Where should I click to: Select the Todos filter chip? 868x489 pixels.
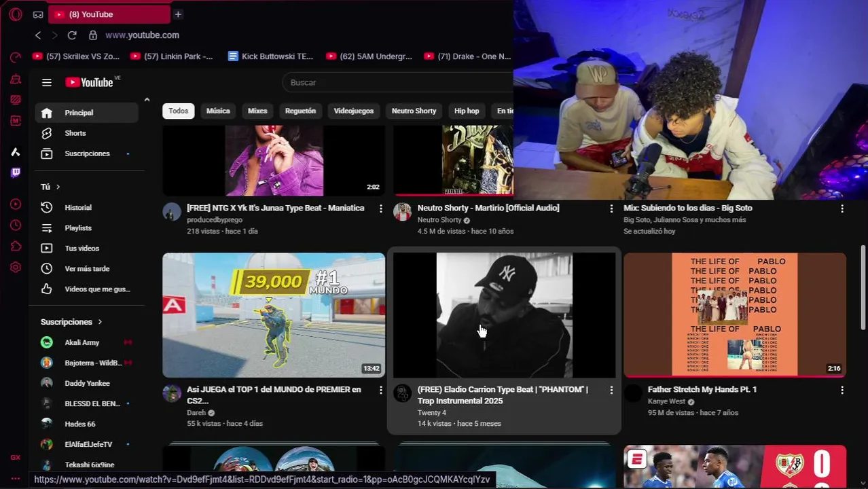pyautogui.click(x=179, y=111)
